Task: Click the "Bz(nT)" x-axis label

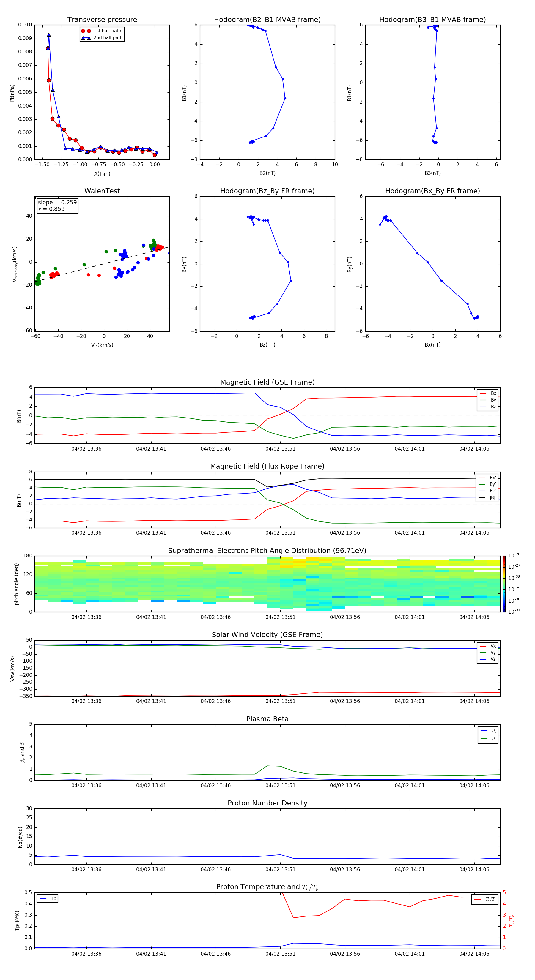Action: click(x=267, y=345)
